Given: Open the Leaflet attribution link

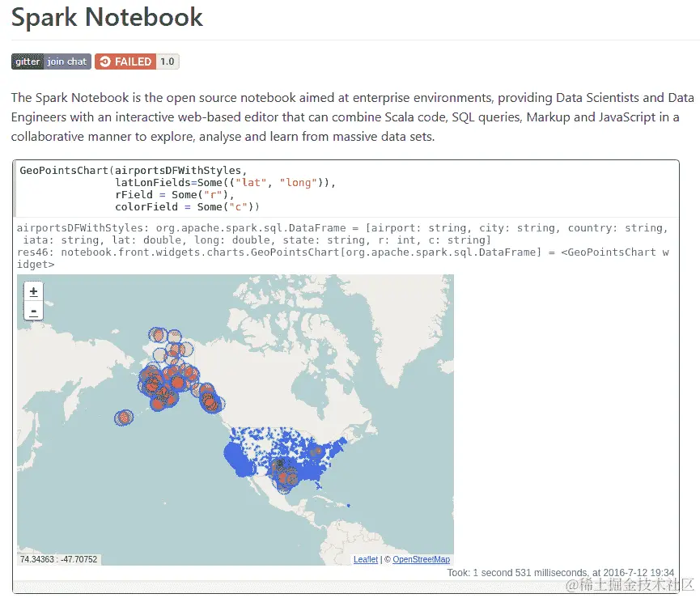Looking at the screenshot, I should click(x=365, y=559).
